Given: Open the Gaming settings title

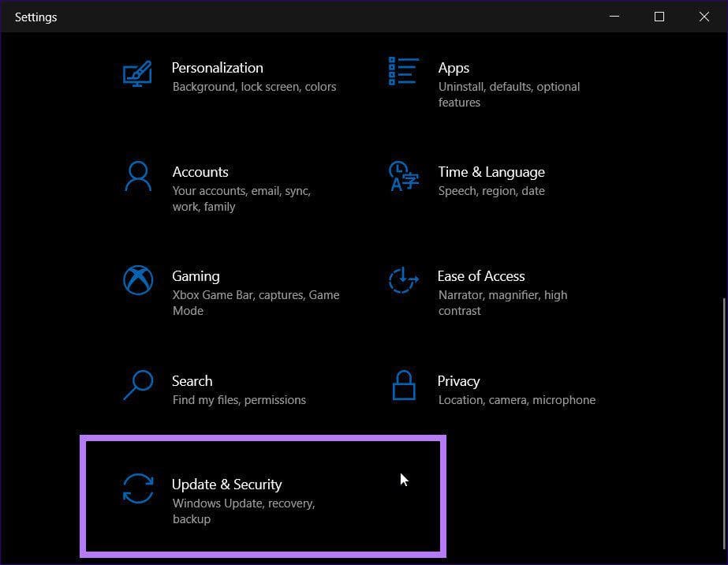Looking at the screenshot, I should pyautogui.click(x=196, y=276).
